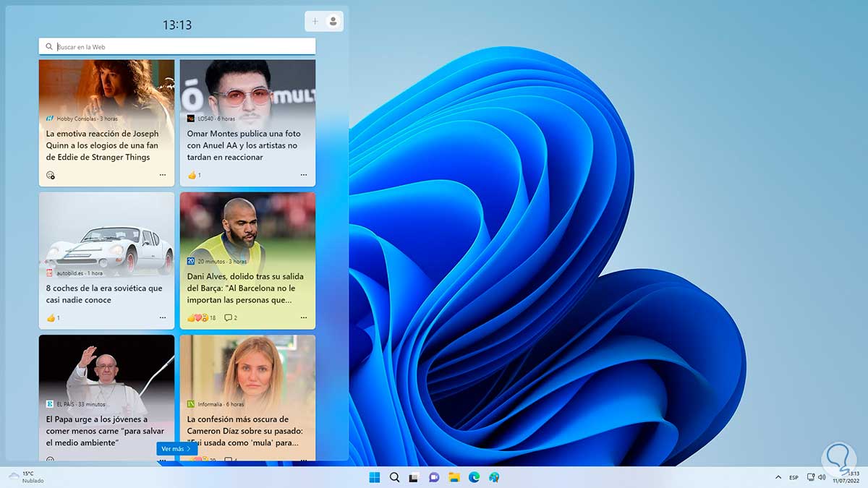Open comments on the Dani Alves card

point(231,317)
